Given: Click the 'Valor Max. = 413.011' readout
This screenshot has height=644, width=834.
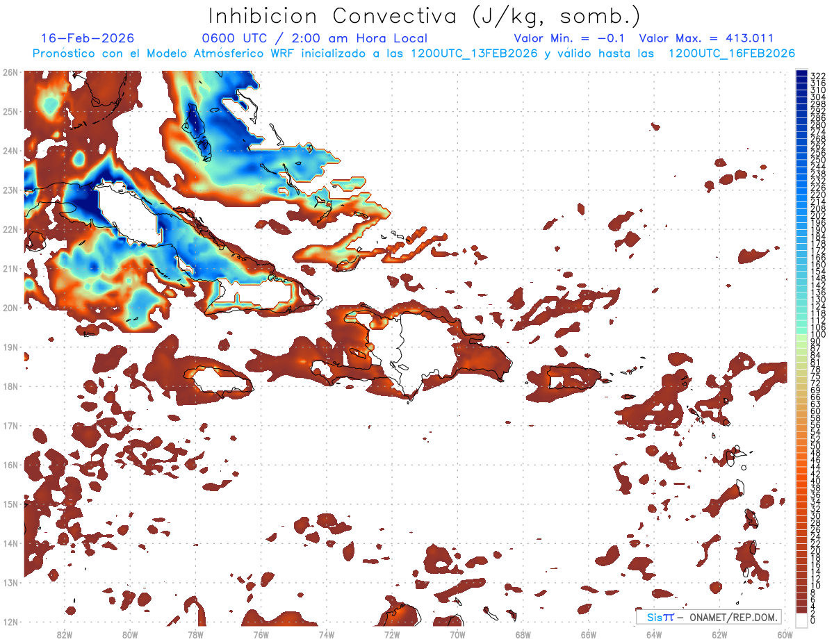Looking at the screenshot, I should pyautogui.click(x=706, y=38).
